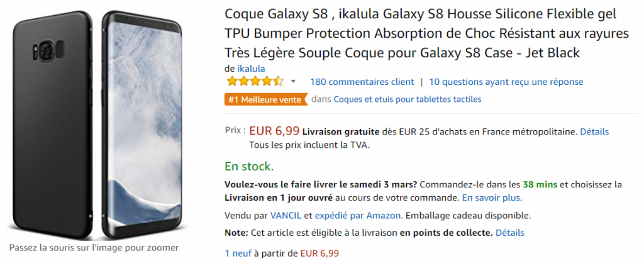This screenshot has height=261, width=644.
Task: Click Détails for points de collecte
Action: pos(509,233)
